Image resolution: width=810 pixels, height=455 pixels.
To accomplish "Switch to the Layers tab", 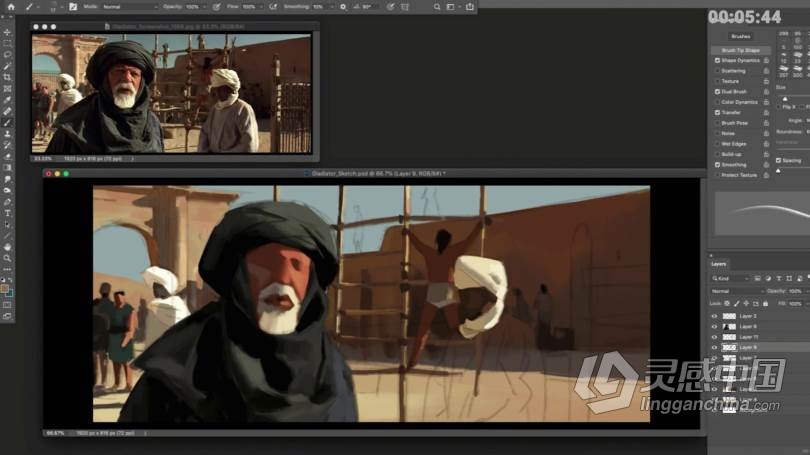I will pyautogui.click(x=719, y=264).
